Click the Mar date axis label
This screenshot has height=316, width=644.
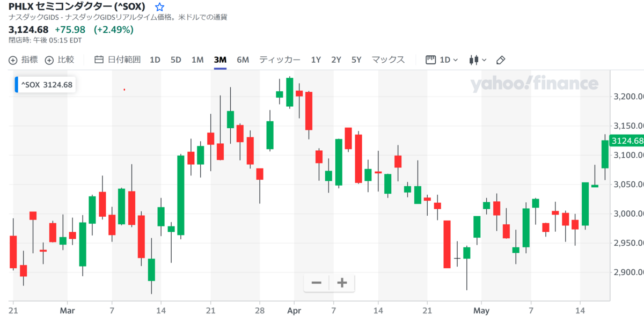tap(67, 311)
